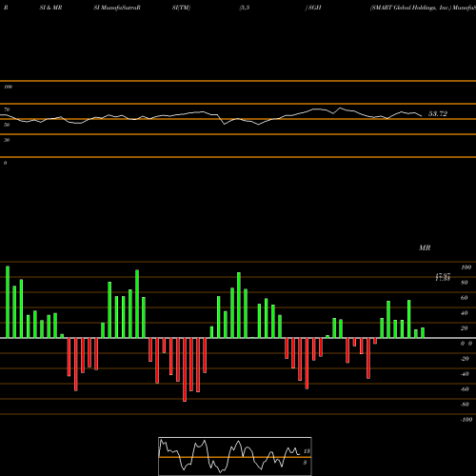Click the RSI axis label '70'
This screenshot has width=476, height=476.
click(x=7, y=109)
